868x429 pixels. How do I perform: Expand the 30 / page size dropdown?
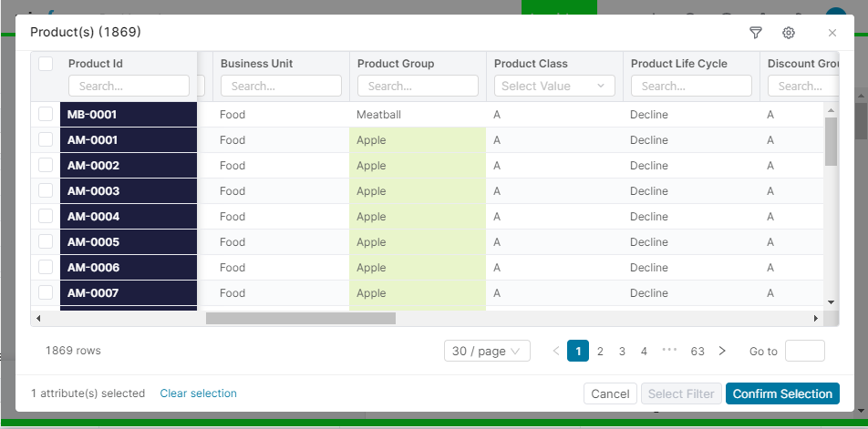click(487, 351)
